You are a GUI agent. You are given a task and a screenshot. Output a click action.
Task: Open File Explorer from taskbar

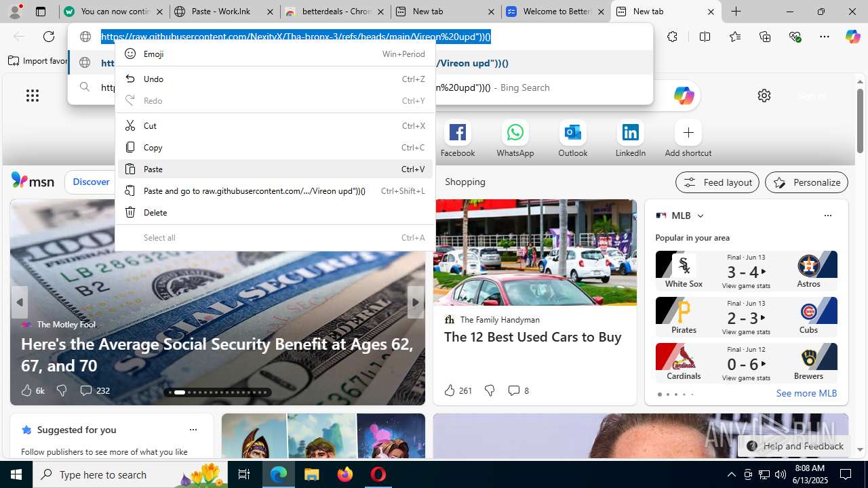[311, 474]
